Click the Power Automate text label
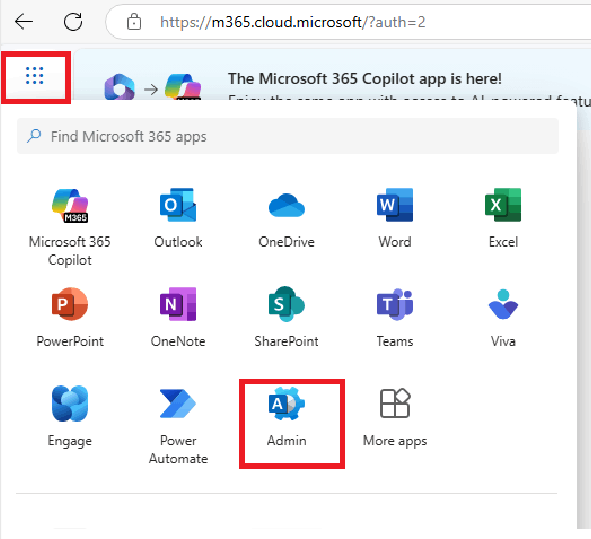 (x=178, y=449)
